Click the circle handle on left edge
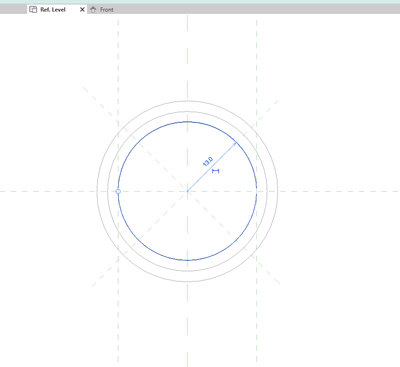 (118, 191)
